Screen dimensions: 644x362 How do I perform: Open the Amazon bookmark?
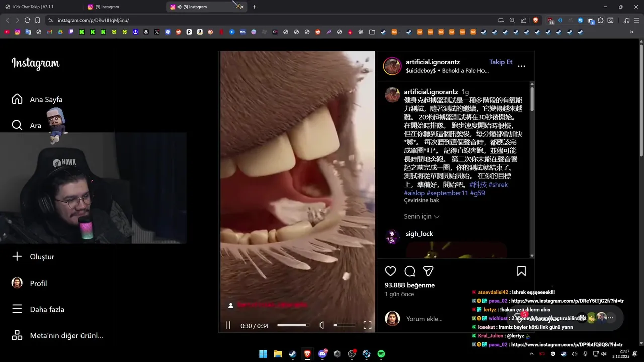pos(200,32)
